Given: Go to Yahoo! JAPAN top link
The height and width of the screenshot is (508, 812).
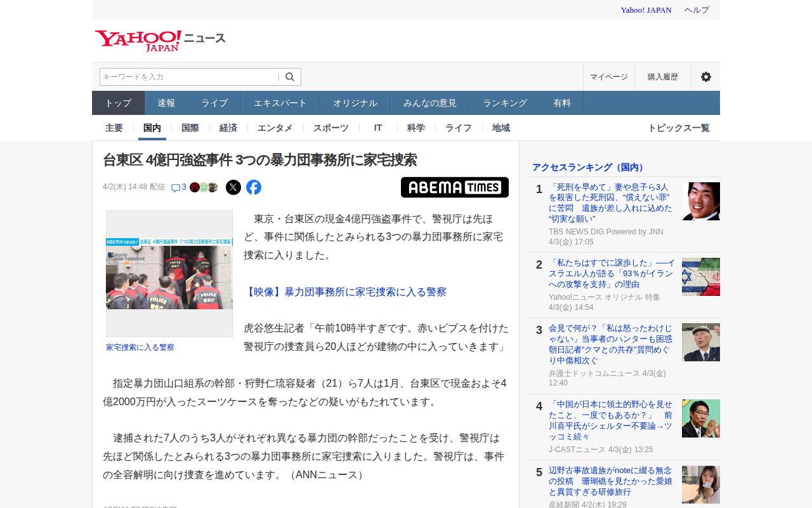Looking at the screenshot, I should point(646,10).
